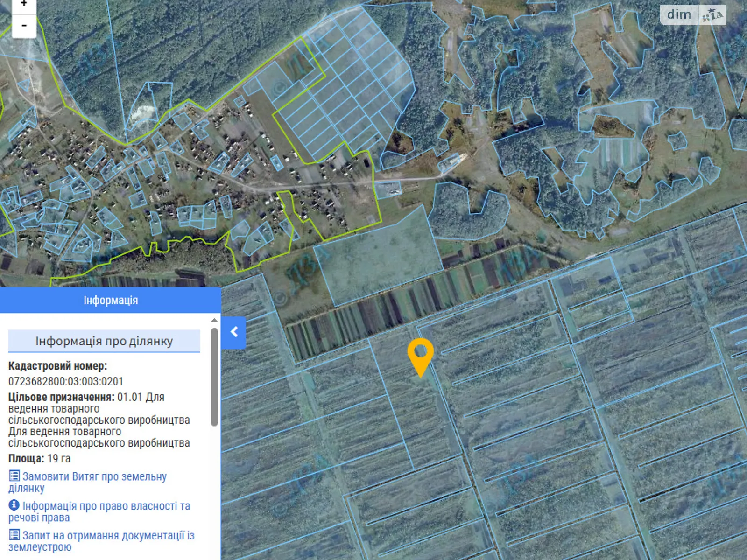Collapse the information panel with the arrow

tap(234, 332)
